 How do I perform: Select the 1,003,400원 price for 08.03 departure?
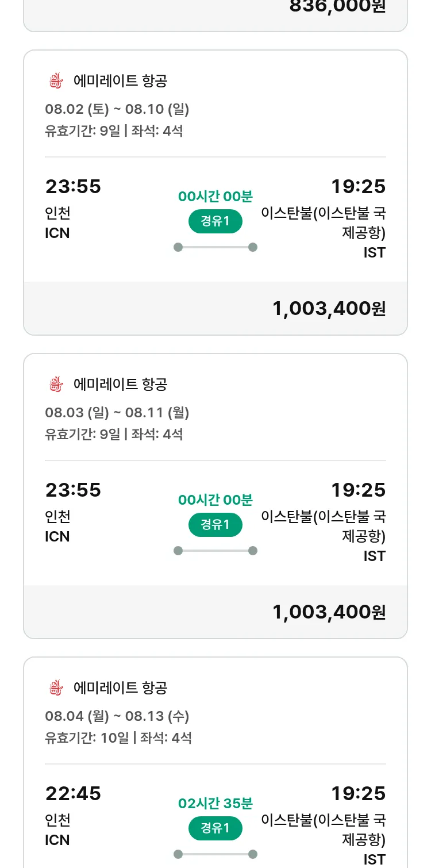[329, 612]
